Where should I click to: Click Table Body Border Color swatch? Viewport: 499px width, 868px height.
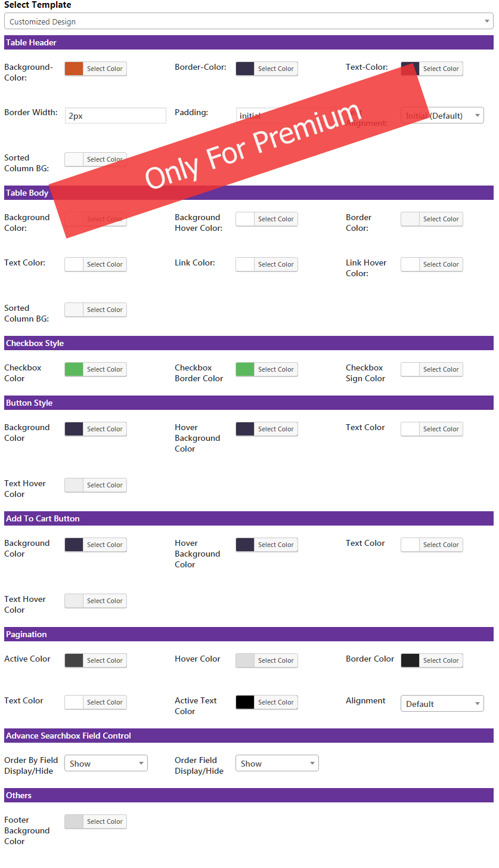[x=410, y=219]
